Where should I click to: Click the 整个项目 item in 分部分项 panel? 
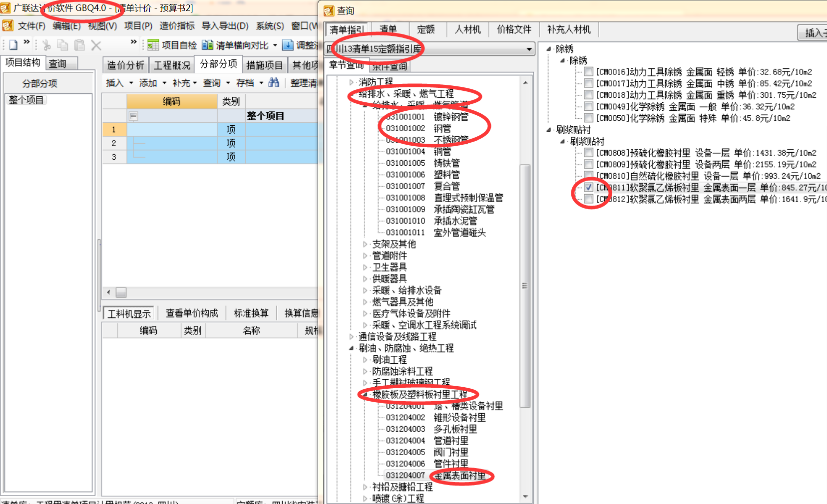(x=26, y=100)
